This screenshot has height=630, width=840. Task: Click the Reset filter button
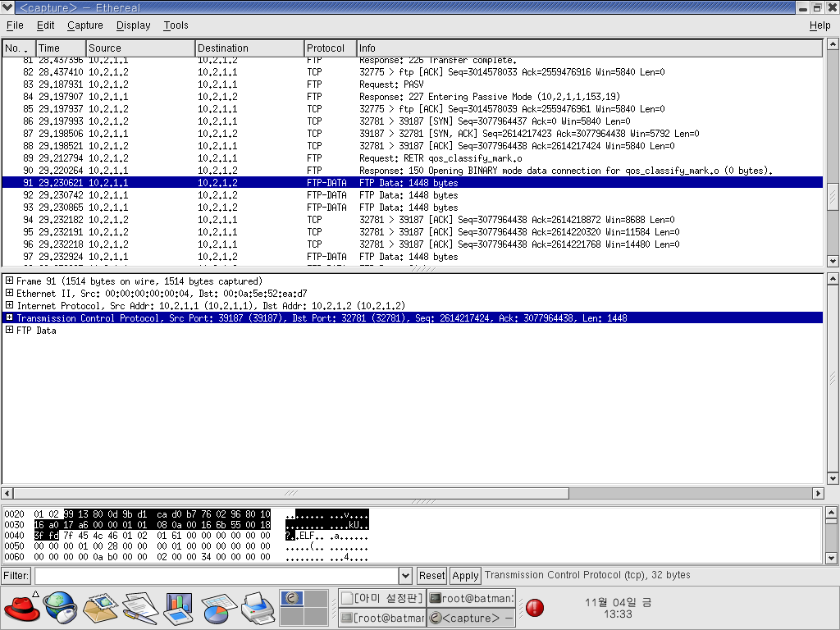point(431,576)
